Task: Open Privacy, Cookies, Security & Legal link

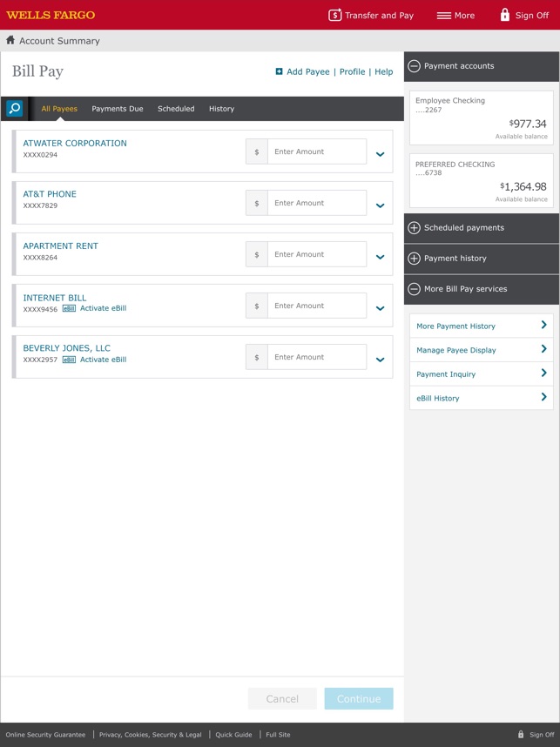Action: tap(150, 735)
